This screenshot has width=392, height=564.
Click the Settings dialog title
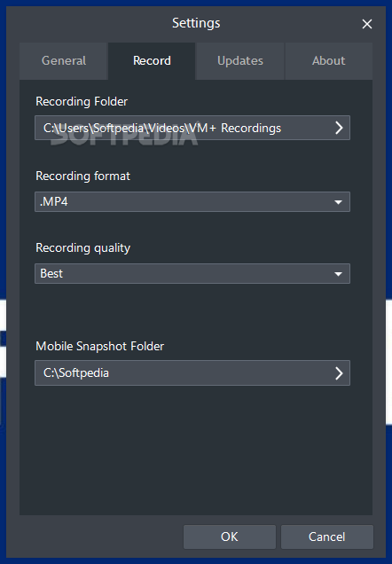pos(196,23)
